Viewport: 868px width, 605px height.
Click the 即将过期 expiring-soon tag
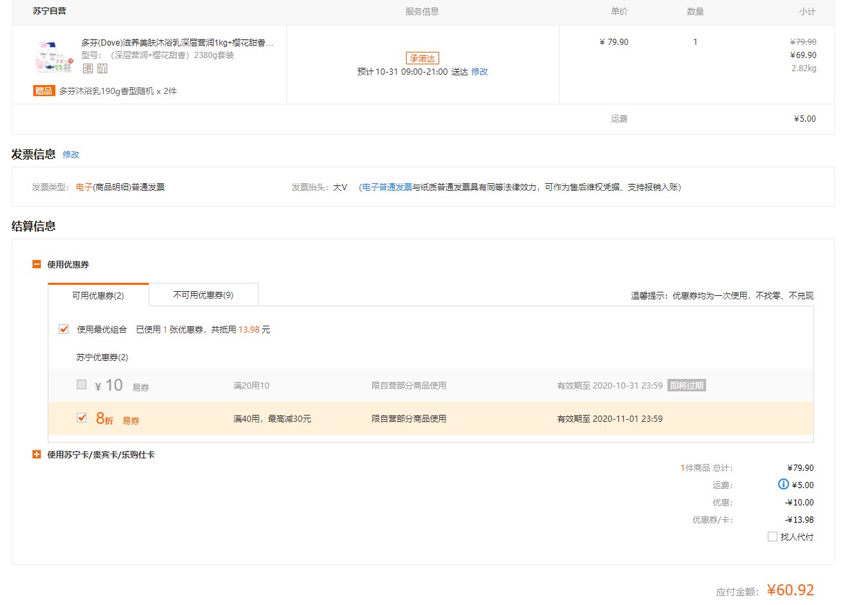687,385
